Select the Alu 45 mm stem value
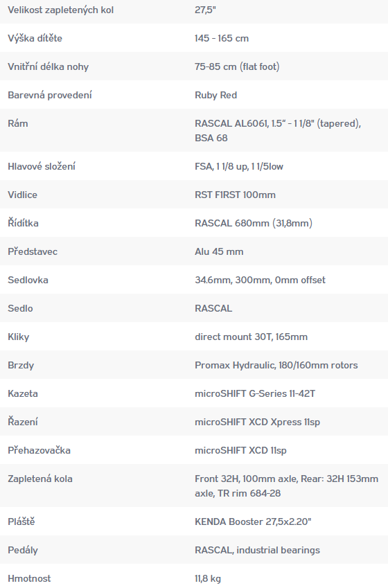The width and height of the screenshot is (388, 588). click(x=219, y=251)
